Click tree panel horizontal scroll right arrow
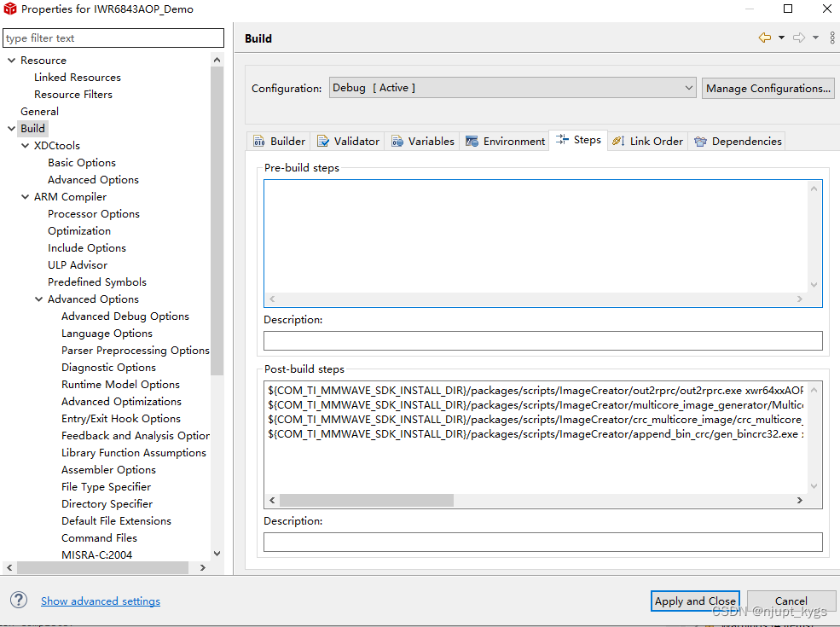The width and height of the screenshot is (840, 627). point(202,567)
